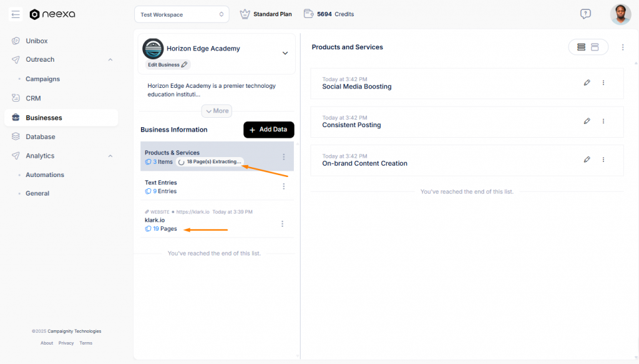This screenshot has height=364, width=639.
Task: Open the Products and Services panel options menu
Action: coord(622,47)
